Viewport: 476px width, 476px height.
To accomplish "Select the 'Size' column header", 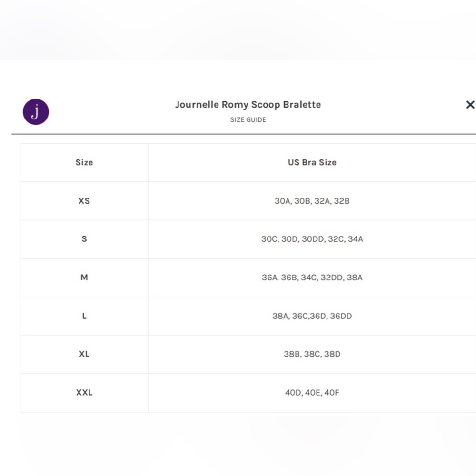I will point(84,162).
